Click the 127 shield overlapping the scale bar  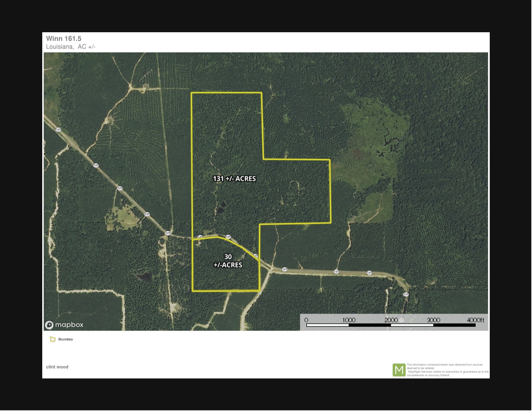(x=401, y=320)
